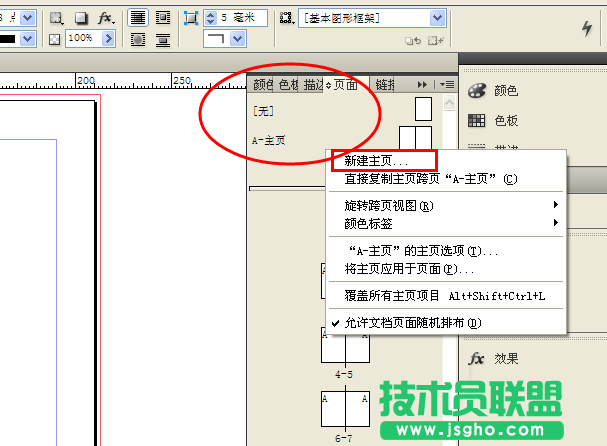
Task: Click the clear attributes icon with asterisk
Action: point(436,40)
